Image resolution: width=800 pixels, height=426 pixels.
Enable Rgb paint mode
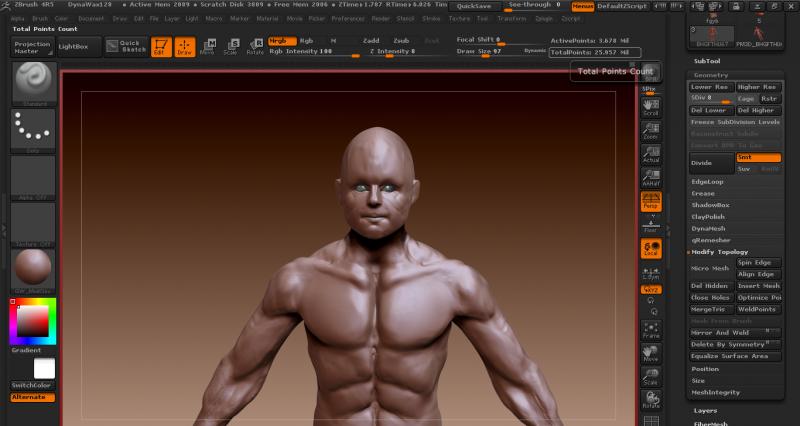306,41
